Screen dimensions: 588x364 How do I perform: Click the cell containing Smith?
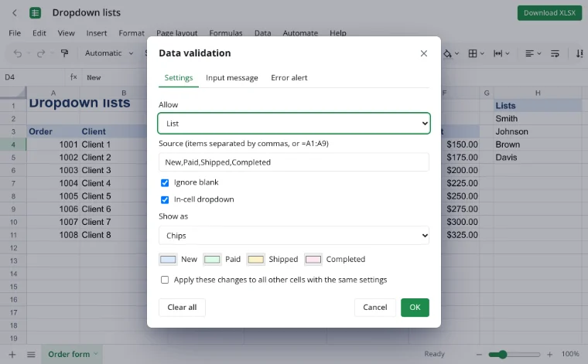pos(538,118)
